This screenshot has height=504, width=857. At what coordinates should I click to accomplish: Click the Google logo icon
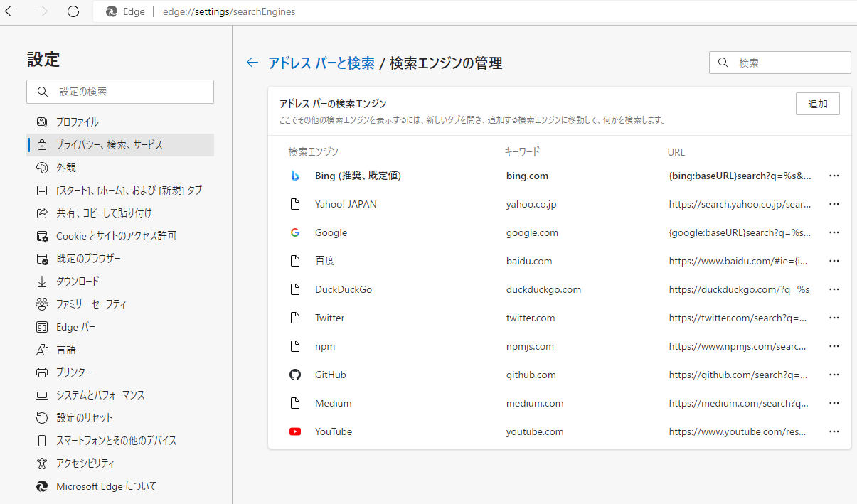295,232
